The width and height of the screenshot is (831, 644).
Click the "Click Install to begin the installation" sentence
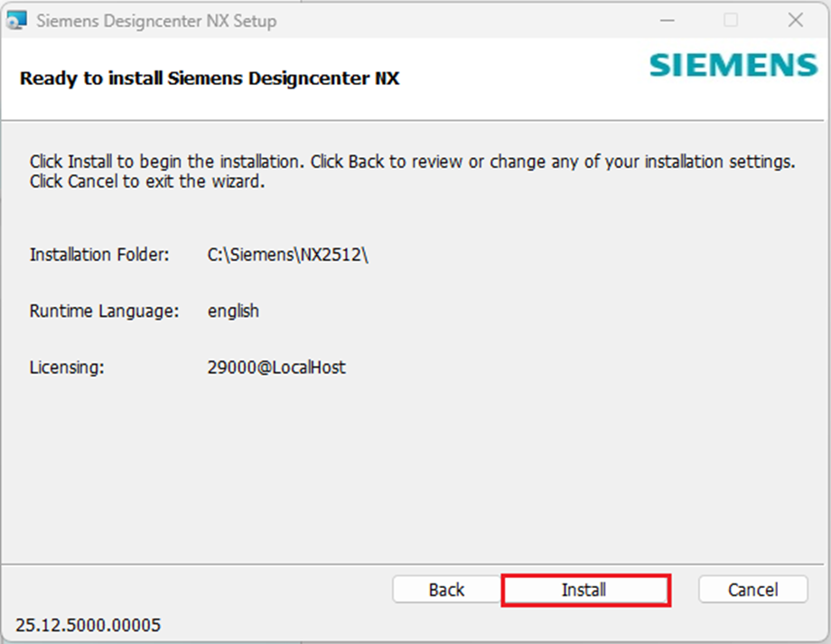[168, 163]
